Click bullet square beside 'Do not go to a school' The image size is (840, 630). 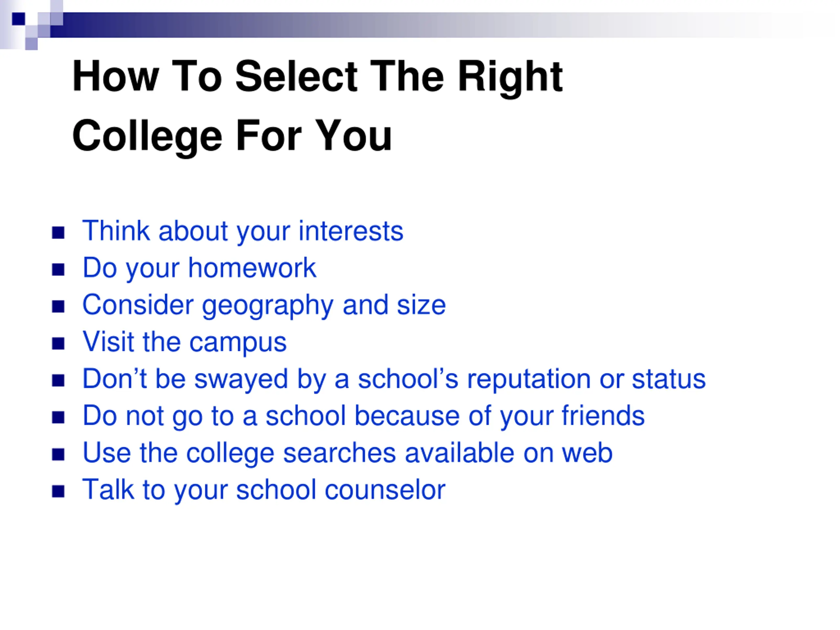tap(58, 417)
